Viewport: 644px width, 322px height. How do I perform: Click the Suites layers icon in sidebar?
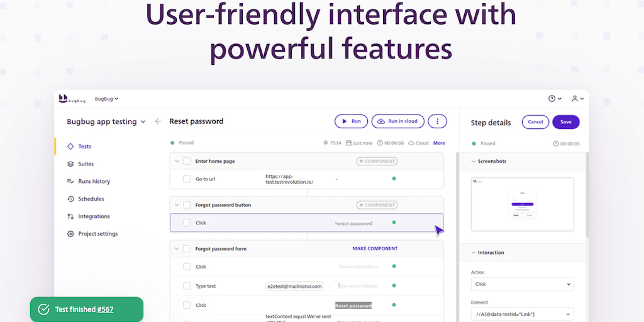pos(70,164)
